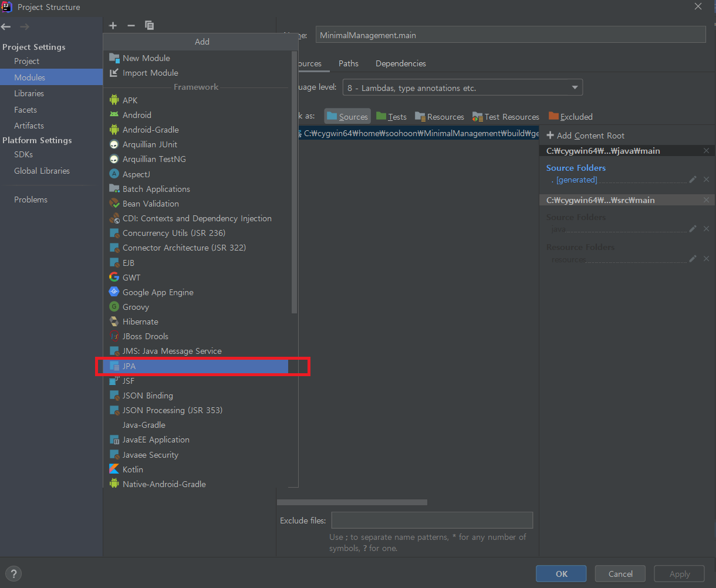This screenshot has height=588, width=716.
Task: Choose JSON Processing (JSR 353) icon
Action: [114, 410]
